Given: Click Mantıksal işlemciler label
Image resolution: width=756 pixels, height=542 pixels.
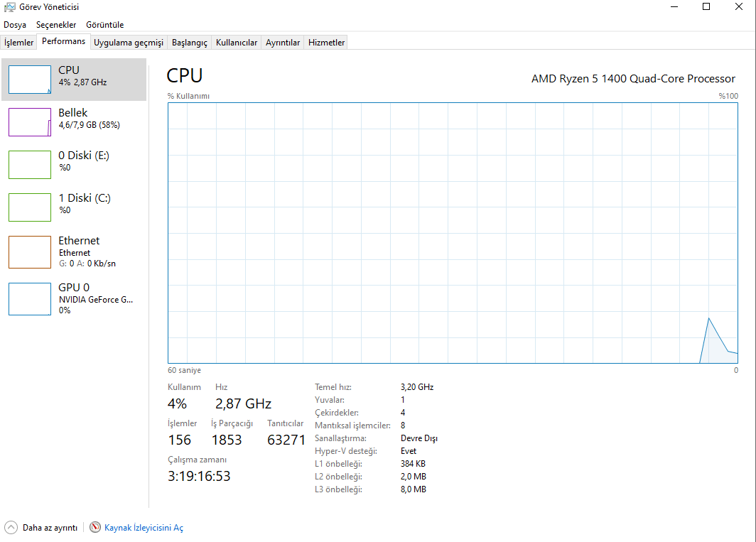Looking at the screenshot, I should pyautogui.click(x=352, y=426).
